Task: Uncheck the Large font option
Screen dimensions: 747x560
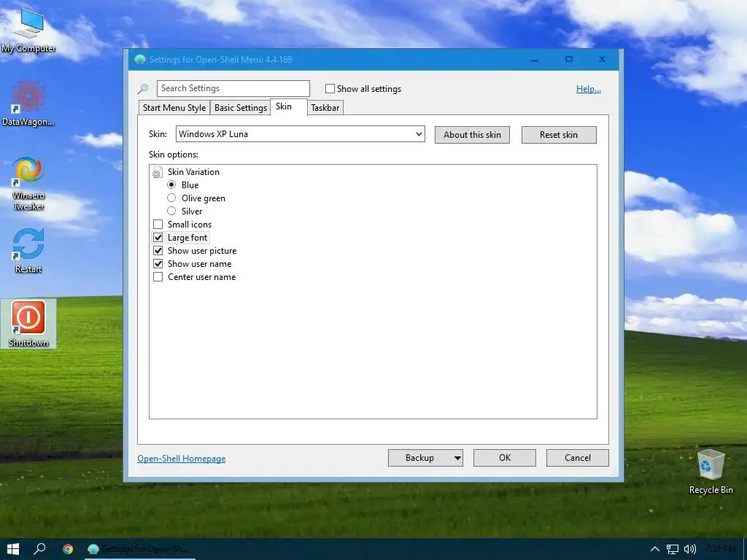Action: 158,237
